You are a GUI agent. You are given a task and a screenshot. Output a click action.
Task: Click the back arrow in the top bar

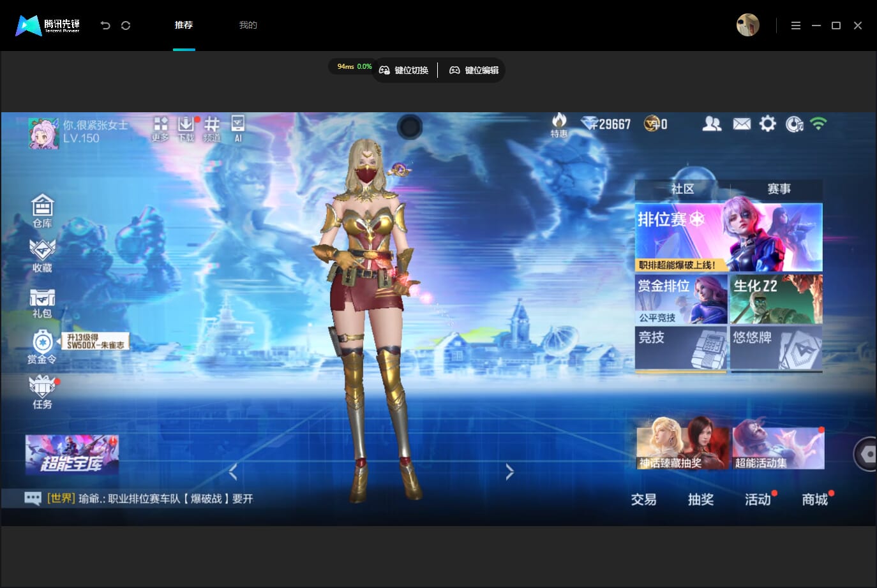coord(105,26)
